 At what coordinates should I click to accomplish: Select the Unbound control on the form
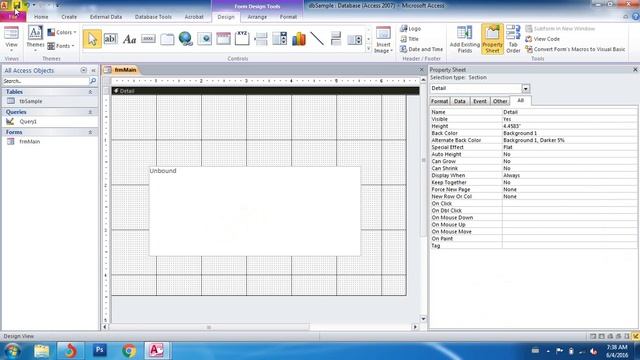click(x=255, y=211)
